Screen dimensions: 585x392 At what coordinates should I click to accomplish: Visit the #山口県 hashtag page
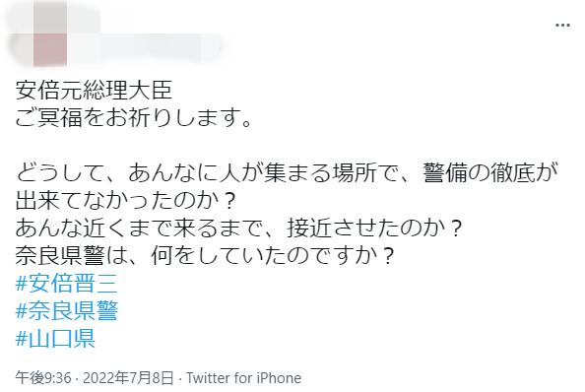(x=55, y=338)
